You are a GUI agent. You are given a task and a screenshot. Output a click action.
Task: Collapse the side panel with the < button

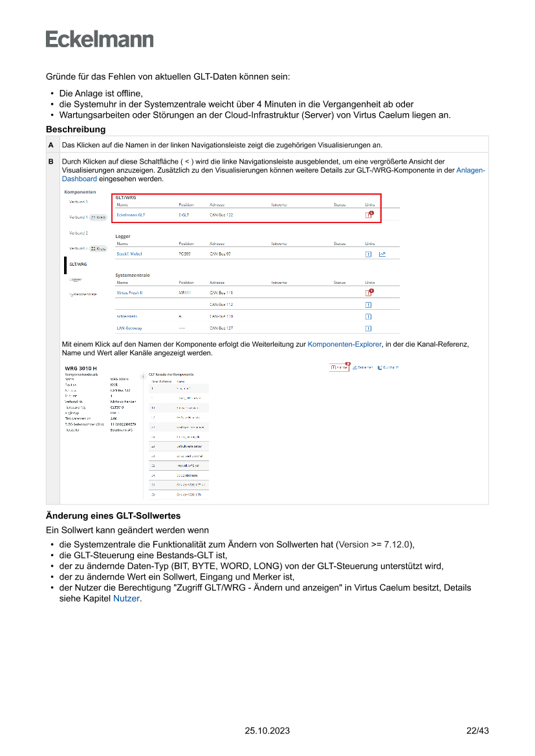pos(142,376)
